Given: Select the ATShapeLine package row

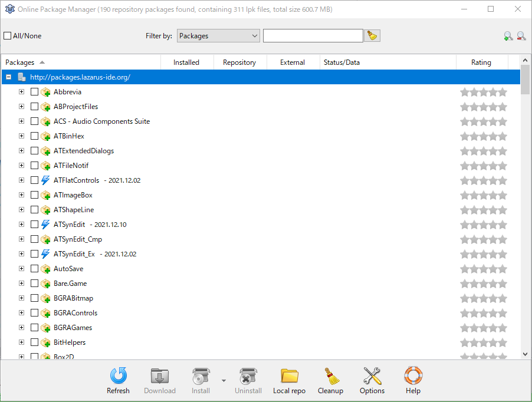Looking at the screenshot, I should pos(261,209).
